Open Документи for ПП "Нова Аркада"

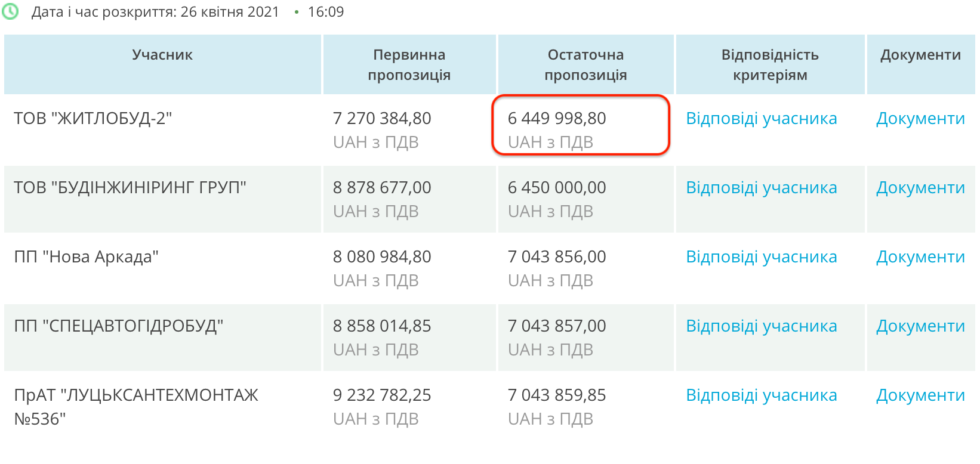tap(920, 257)
